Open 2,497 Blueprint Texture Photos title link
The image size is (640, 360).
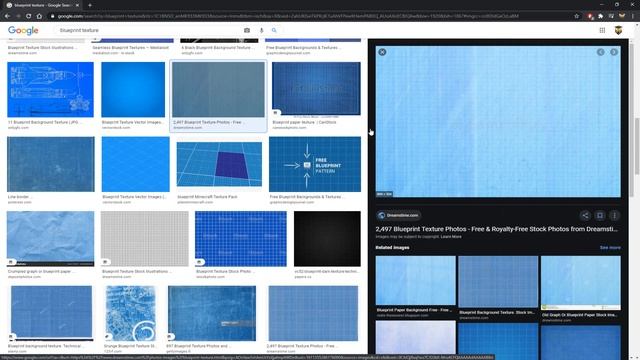[x=496, y=229]
